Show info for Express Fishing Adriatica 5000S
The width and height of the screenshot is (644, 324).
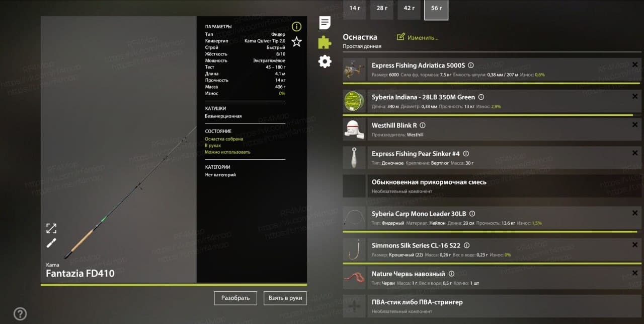pyautogui.click(x=471, y=66)
